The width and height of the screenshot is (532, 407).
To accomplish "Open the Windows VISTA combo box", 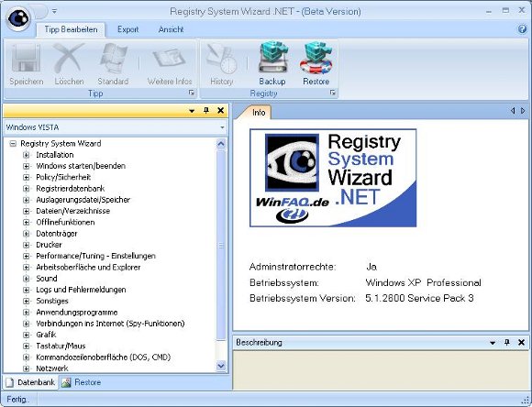I will pos(115,127).
